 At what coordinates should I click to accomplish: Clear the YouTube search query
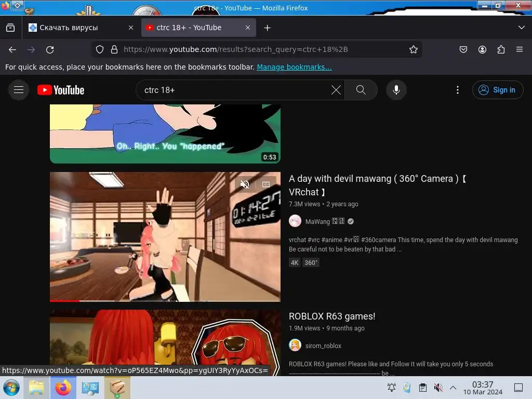336,90
